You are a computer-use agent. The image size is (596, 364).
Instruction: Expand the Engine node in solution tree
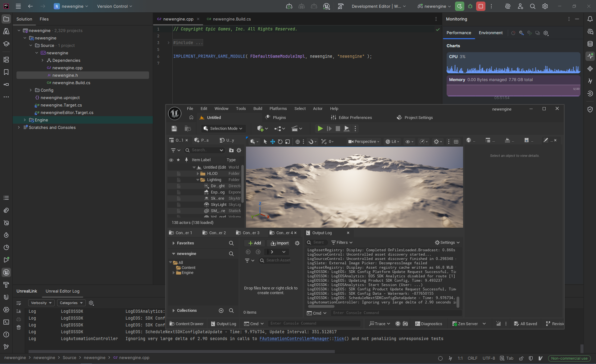coord(25,120)
